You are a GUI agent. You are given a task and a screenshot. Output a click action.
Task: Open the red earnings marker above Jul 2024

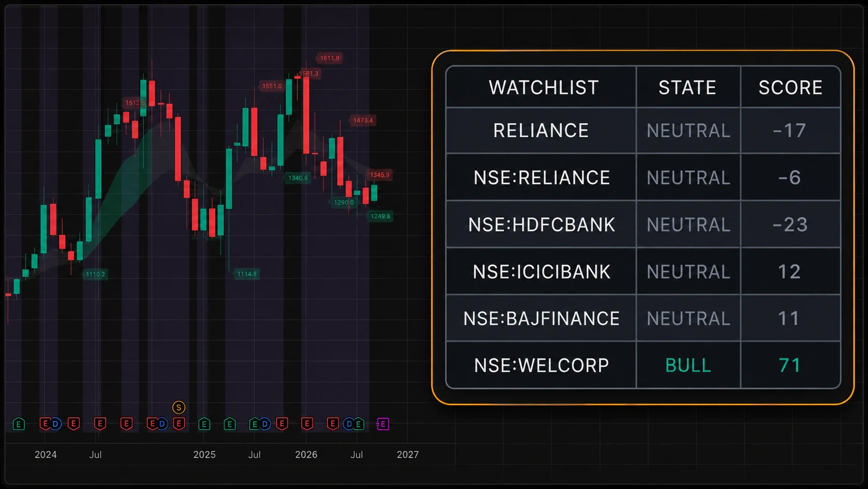coord(100,424)
